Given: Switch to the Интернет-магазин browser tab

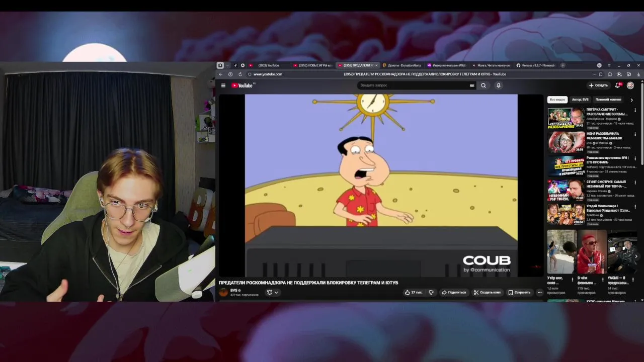Looking at the screenshot, I should [x=447, y=65].
